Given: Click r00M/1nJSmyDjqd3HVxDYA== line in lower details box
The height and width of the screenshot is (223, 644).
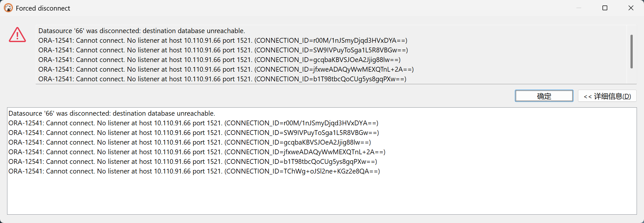Looking at the screenshot, I should click(x=193, y=123).
